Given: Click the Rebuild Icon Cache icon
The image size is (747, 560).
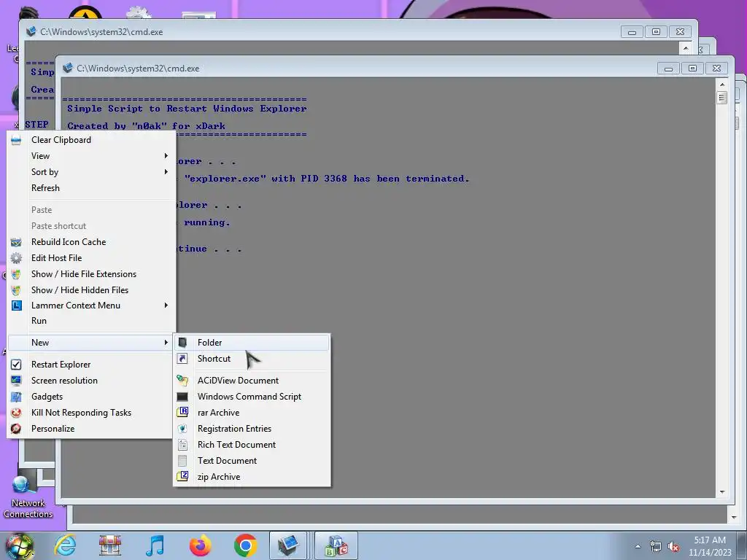Looking at the screenshot, I should point(16,242).
